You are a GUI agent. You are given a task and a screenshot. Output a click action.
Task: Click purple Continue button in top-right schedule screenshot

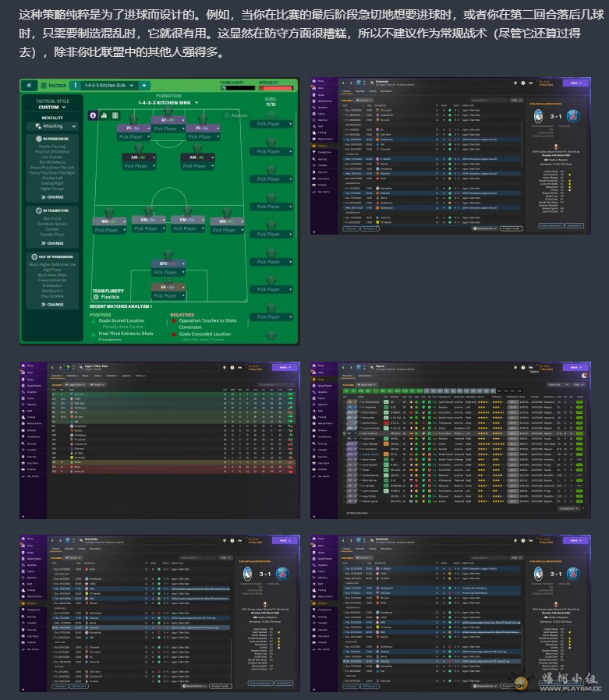[575, 83]
